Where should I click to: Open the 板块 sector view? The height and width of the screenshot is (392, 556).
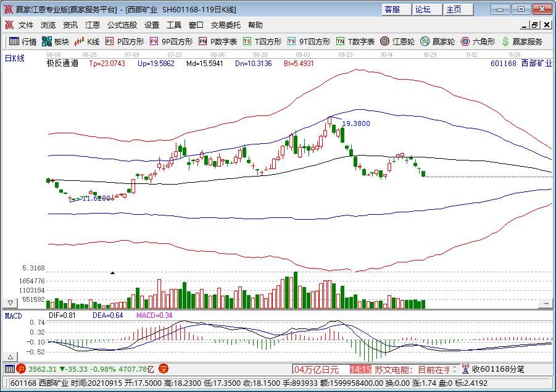(56, 42)
